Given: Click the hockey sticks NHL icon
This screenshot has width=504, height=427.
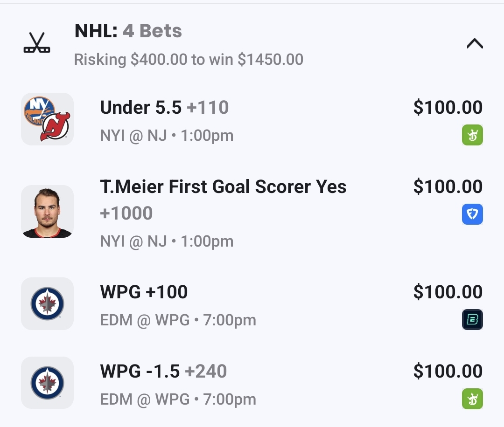Looking at the screenshot, I should (37, 43).
